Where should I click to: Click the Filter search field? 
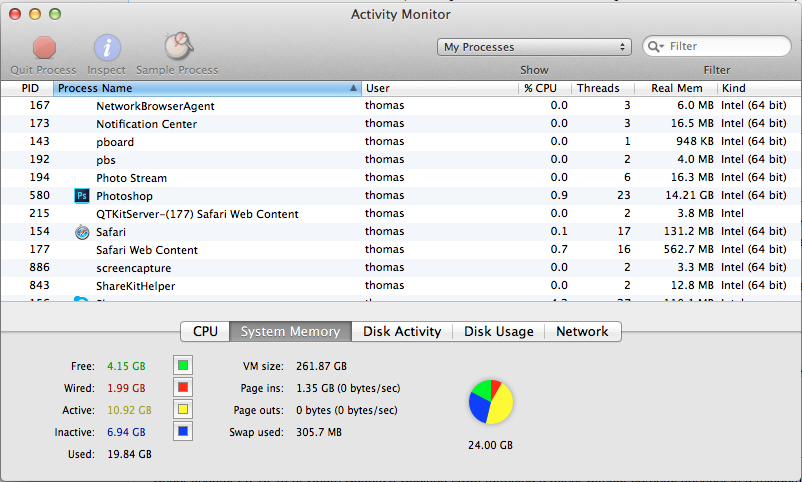717,47
